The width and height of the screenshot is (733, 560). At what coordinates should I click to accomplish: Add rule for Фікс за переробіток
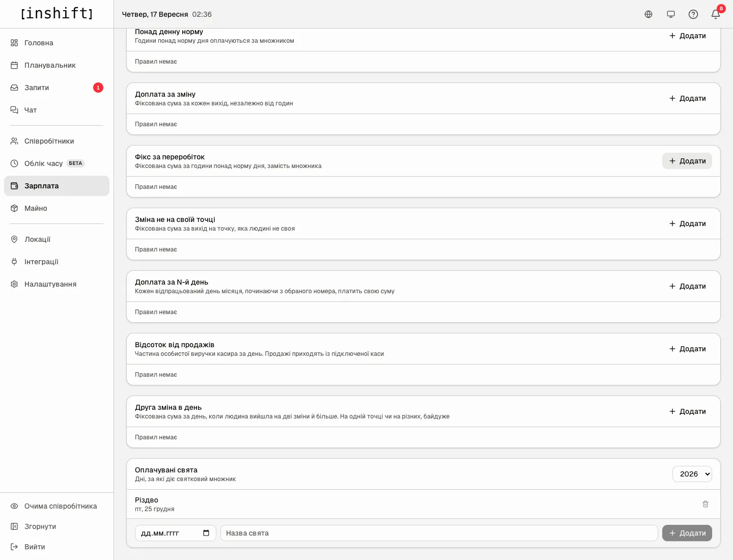click(x=687, y=161)
